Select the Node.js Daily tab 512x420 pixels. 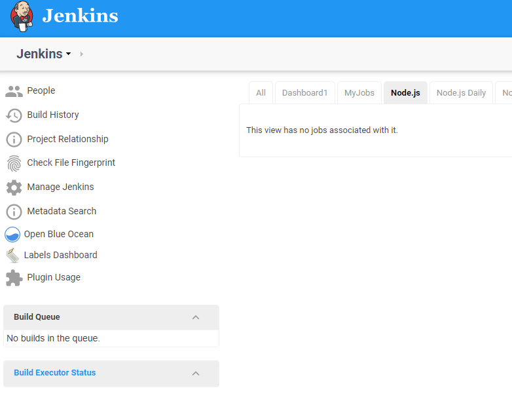coord(461,93)
